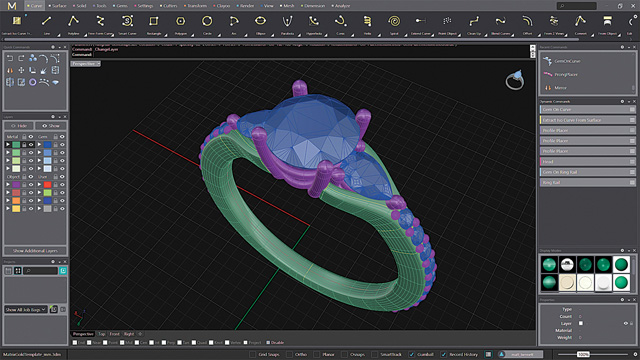This screenshot has width=640, height=360.
Task: Toggle the Gumball checkbox
Action: tap(412, 354)
